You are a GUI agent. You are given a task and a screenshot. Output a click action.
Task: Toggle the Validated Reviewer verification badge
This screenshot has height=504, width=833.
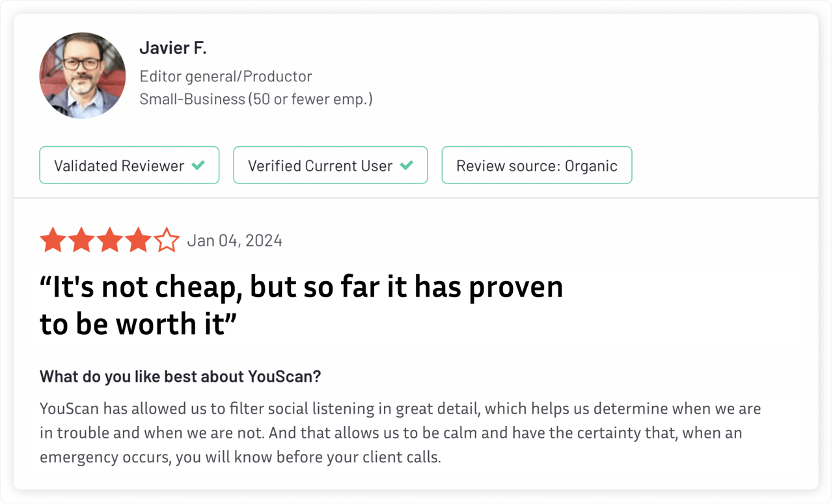point(129,165)
